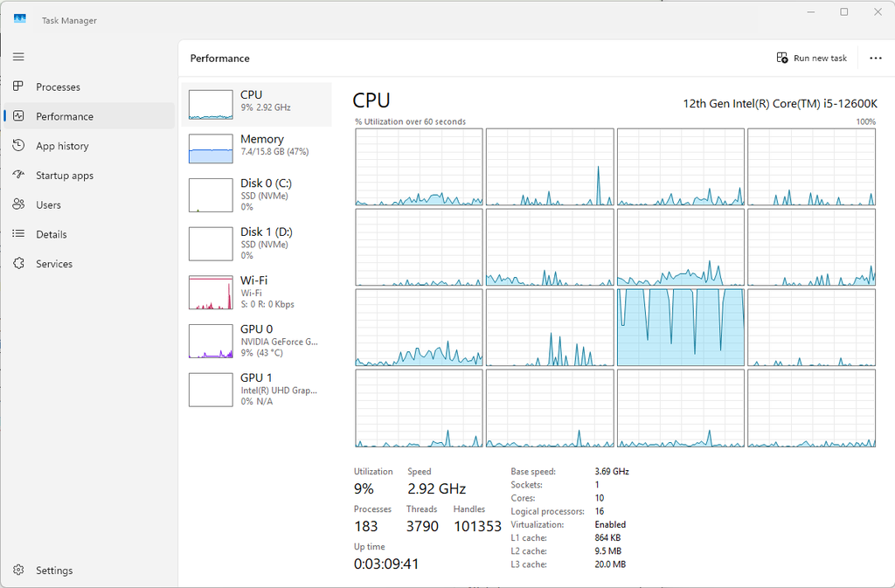Click the 7.4/15.8 GB (47%) memory text
Viewport: 895px width, 588px height.
pos(274,152)
